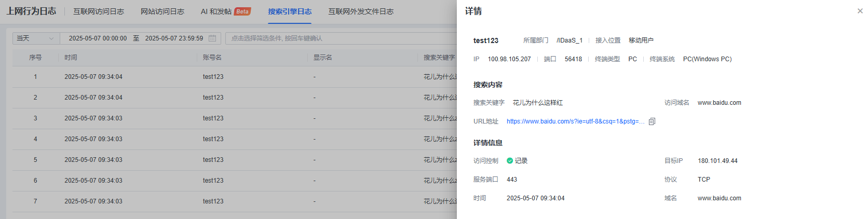Click the green 记录 status icon

pyautogui.click(x=510, y=161)
